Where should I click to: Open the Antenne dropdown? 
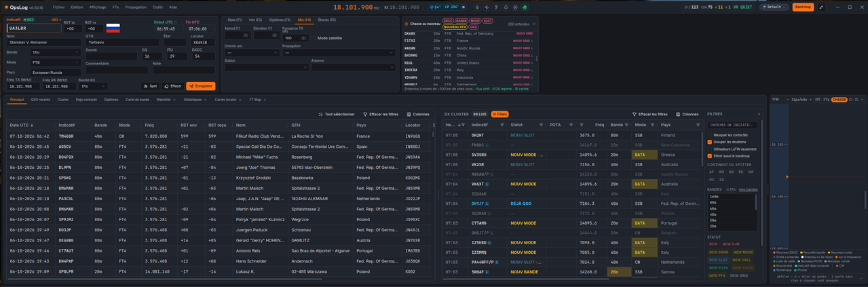point(353,67)
